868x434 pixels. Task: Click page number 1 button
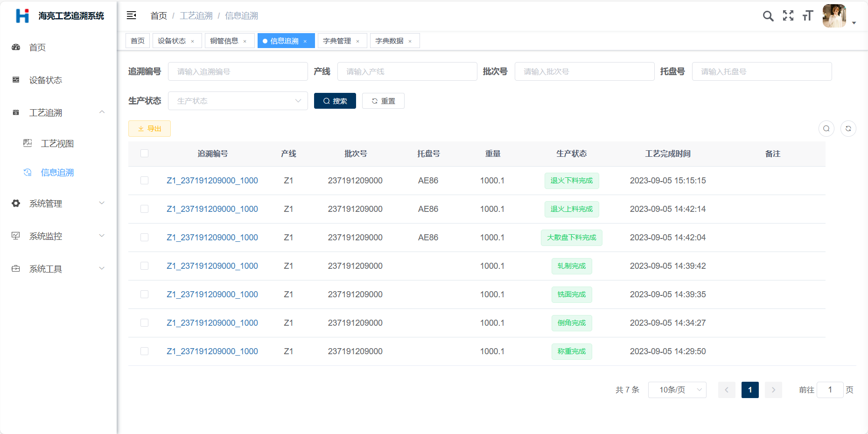tap(750, 390)
